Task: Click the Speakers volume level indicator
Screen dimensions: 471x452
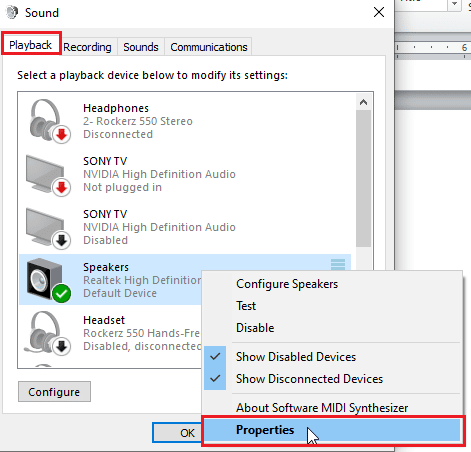Action: point(338,264)
